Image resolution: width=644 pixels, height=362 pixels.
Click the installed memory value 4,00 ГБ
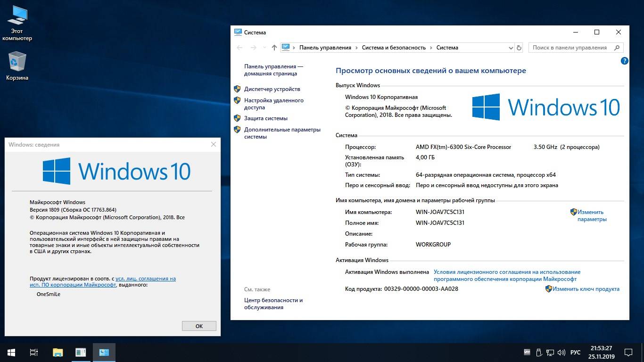(425, 157)
